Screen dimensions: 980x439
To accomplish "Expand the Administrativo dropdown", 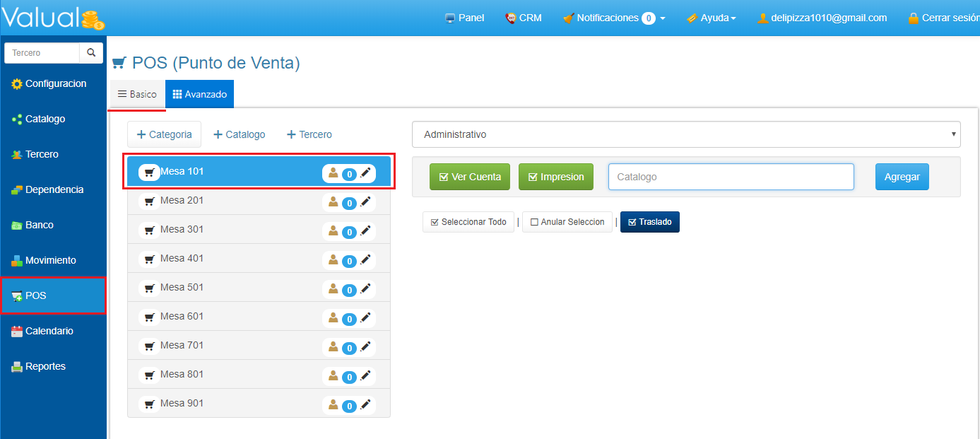I will click(685, 134).
